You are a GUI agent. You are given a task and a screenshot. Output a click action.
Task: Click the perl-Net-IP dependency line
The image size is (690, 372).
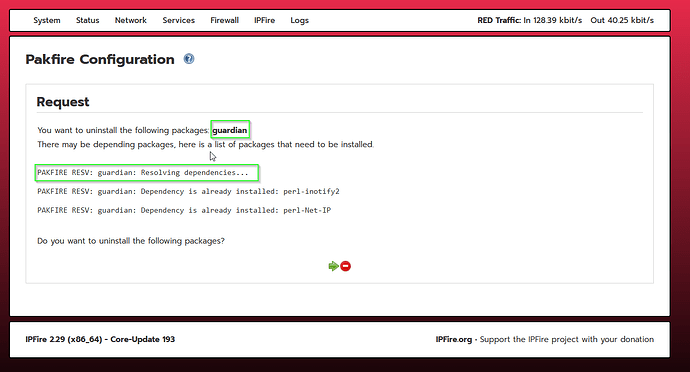pyautogui.click(x=184, y=210)
